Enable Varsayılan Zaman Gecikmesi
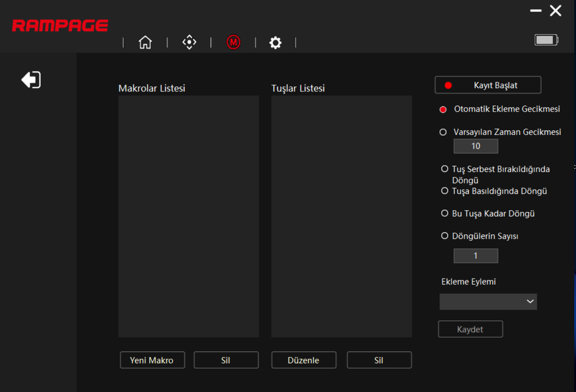Screen dimensions: 576x392 444,132
